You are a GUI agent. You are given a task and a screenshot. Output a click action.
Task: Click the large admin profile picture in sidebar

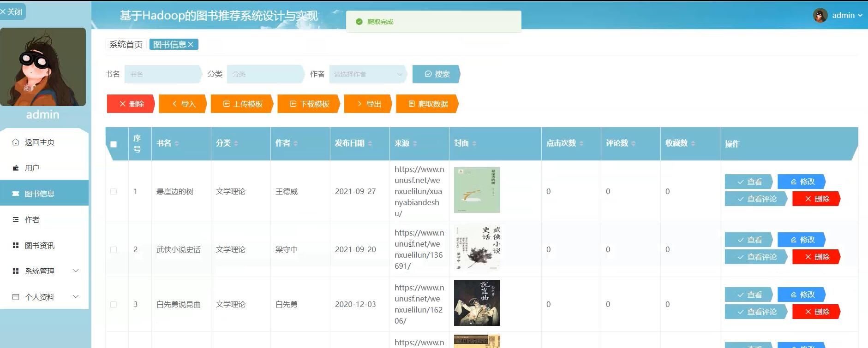[x=43, y=67]
